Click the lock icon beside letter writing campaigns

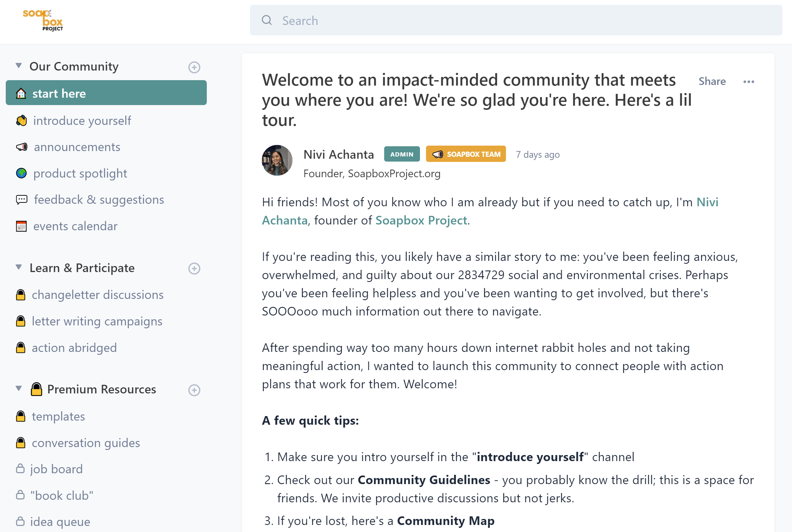21,321
